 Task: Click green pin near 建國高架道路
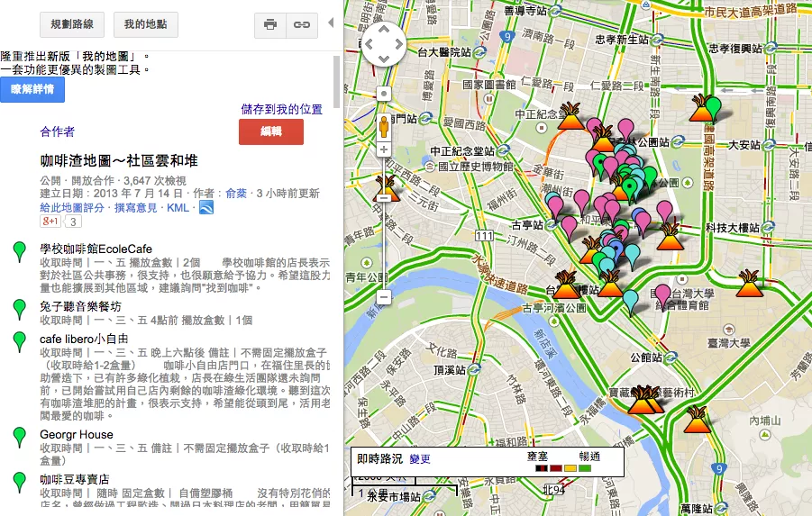click(714, 109)
